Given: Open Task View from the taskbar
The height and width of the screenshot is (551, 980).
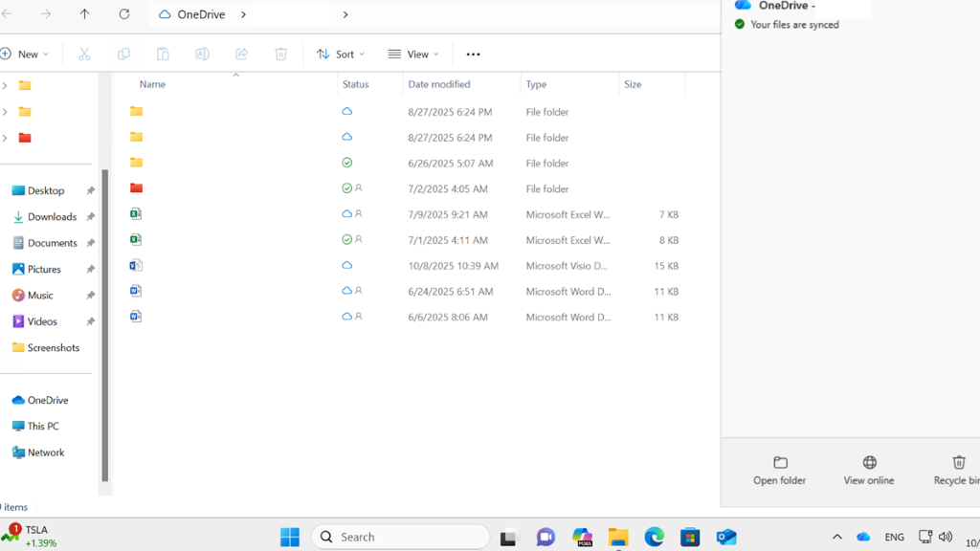Looking at the screenshot, I should pos(508,537).
